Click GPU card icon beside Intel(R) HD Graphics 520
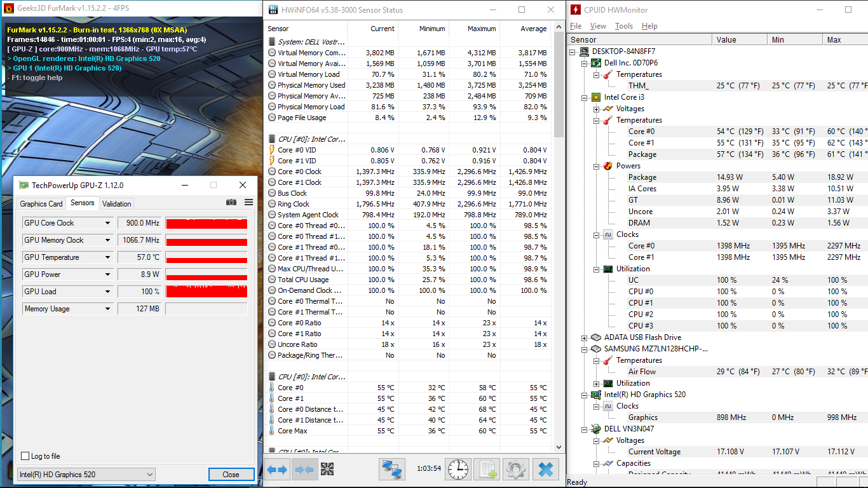 [595, 395]
